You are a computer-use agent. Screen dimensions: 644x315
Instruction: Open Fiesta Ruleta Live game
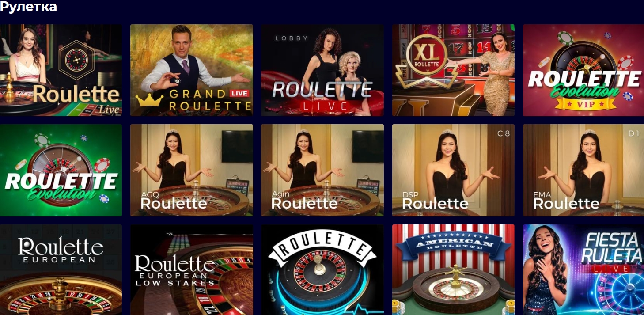[x=583, y=269]
